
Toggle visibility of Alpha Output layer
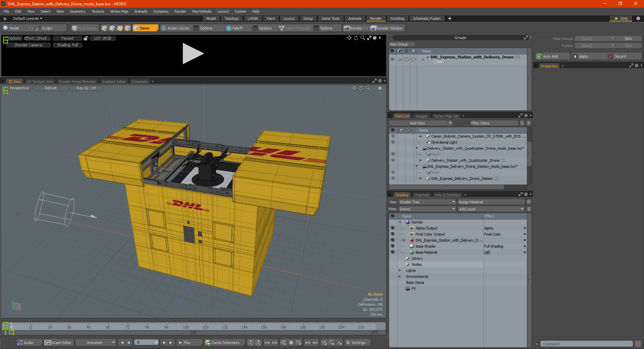pyautogui.click(x=392, y=228)
